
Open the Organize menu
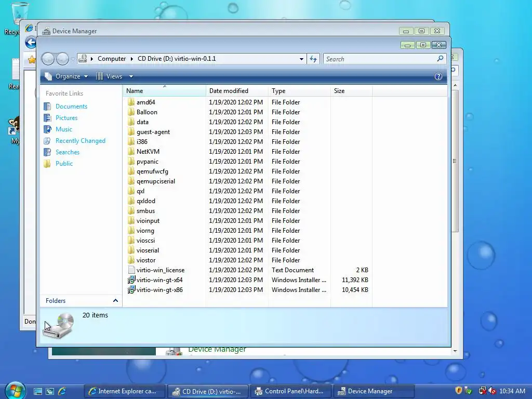coord(66,76)
